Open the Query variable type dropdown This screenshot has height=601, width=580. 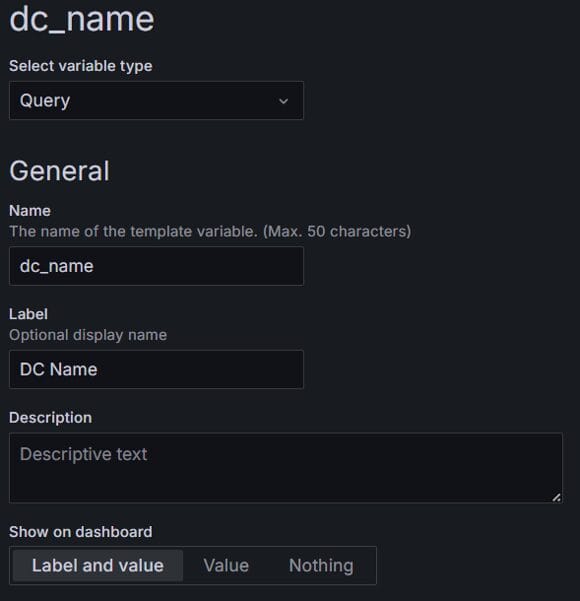pyautogui.click(x=156, y=100)
